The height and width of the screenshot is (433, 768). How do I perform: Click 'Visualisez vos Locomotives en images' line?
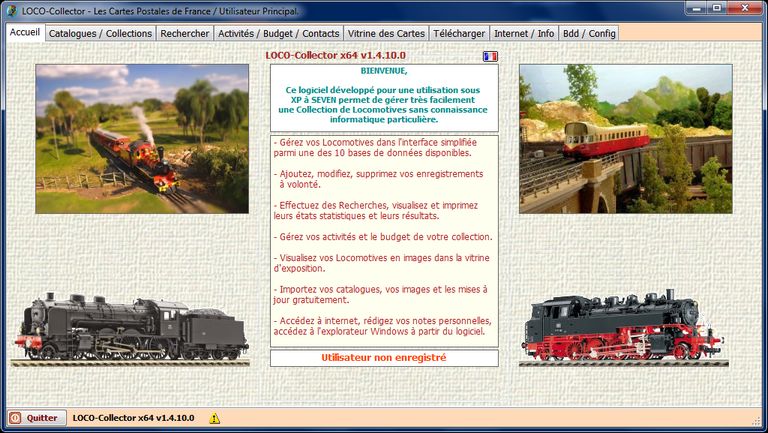(382, 258)
